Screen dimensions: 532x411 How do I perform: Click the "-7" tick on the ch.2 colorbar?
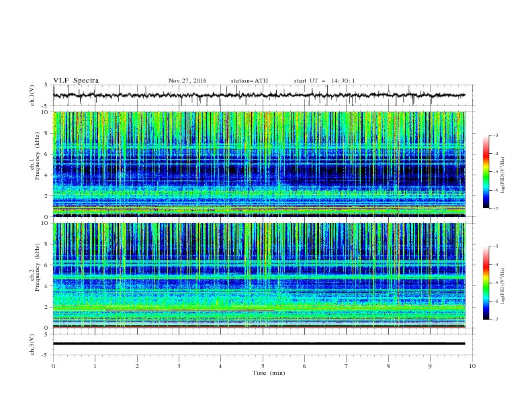point(496,319)
